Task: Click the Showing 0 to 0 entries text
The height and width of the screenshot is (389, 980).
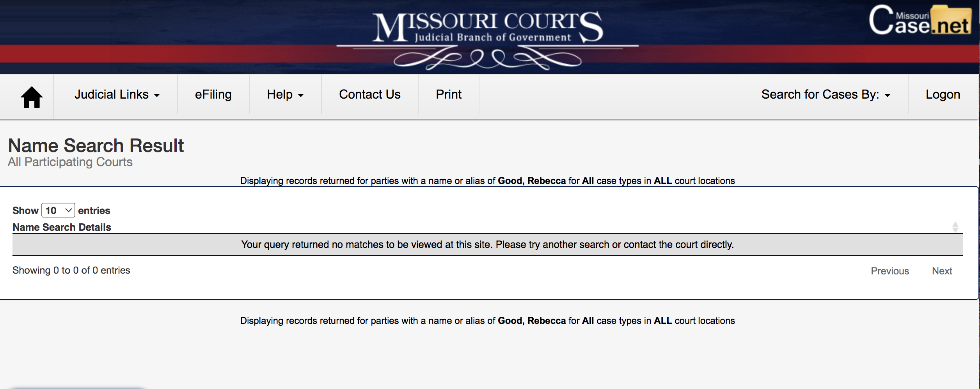Action: (71, 270)
